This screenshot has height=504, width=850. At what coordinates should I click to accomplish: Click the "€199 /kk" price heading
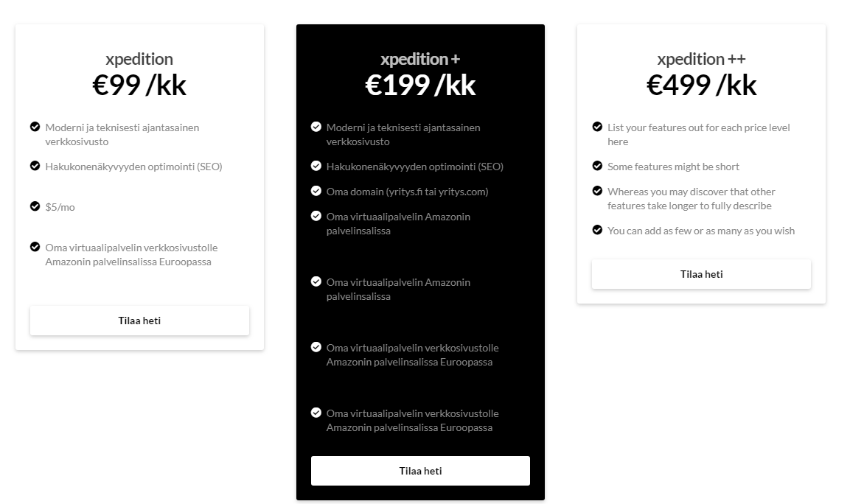(420, 85)
